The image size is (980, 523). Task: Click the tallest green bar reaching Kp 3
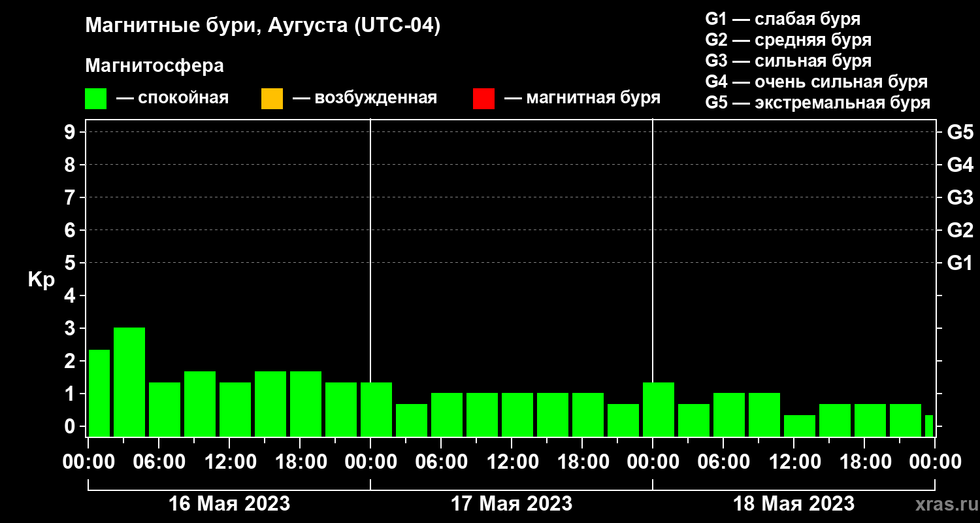[x=129, y=382]
